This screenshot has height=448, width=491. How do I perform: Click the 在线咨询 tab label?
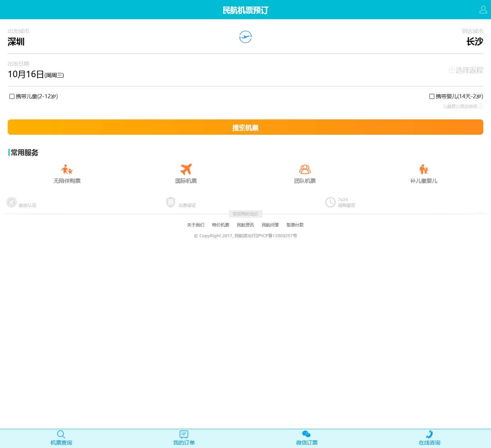click(x=430, y=443)
